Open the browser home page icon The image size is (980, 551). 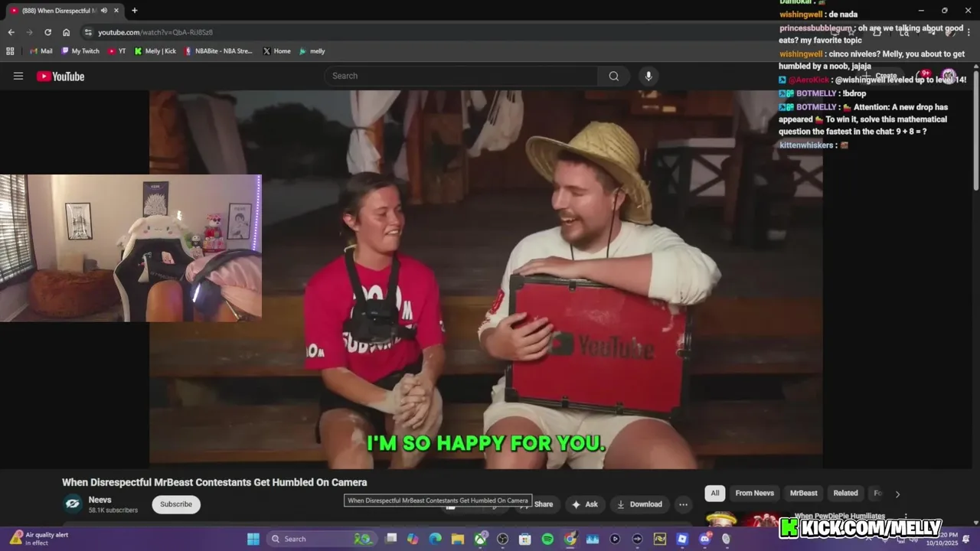(67, 32)
